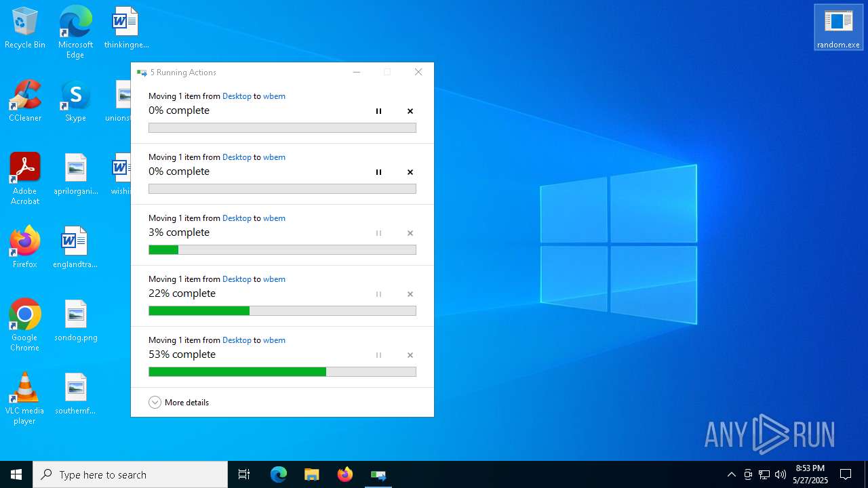The width and height of the screenshot is (868, 488).
Task: Open the Windows Start menu
Action: point(16,474)
